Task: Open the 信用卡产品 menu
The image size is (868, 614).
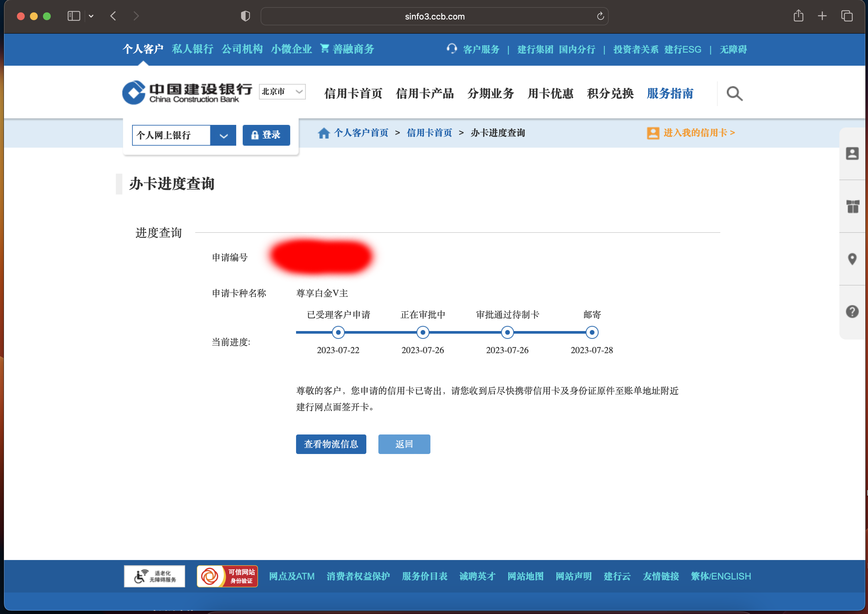Action: (425, 93)
